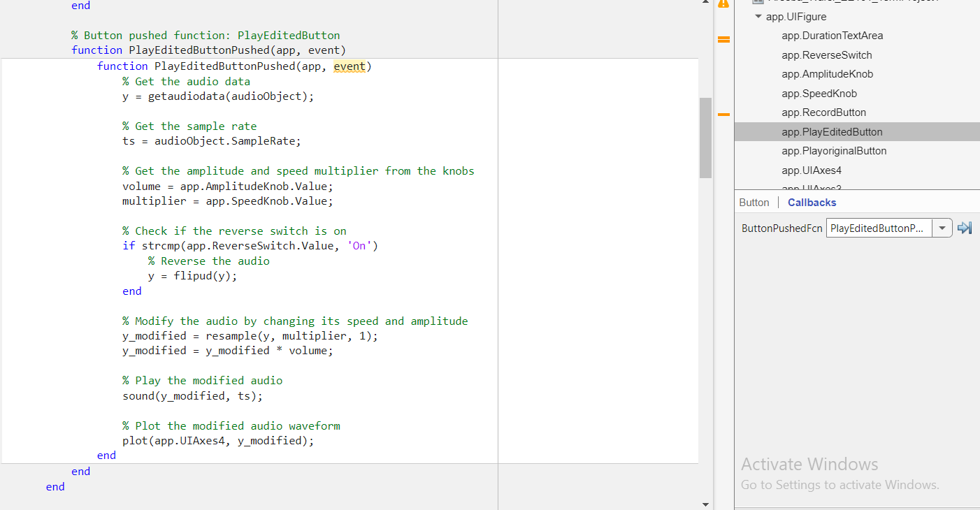
Task: Click the scroll-up arrow on the editor scrollbar
Action: coord(705,2)
